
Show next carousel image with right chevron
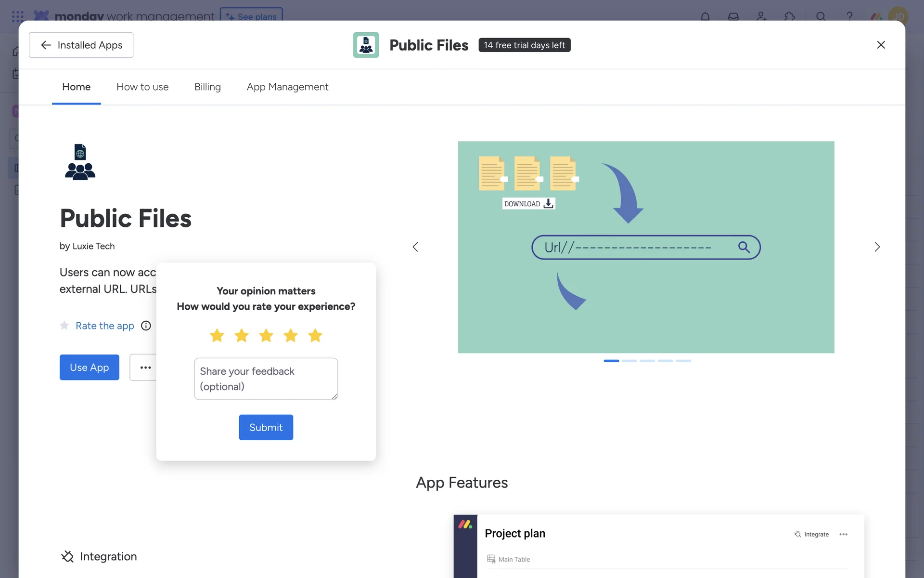[x=877, y=247]
